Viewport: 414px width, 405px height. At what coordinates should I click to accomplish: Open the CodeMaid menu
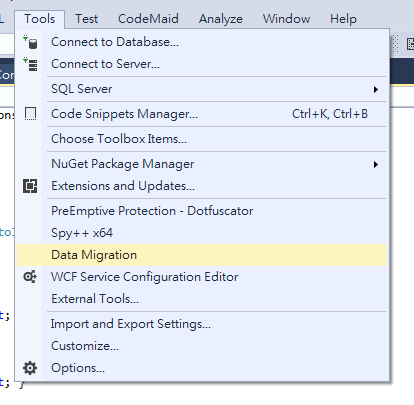[148, 19]
